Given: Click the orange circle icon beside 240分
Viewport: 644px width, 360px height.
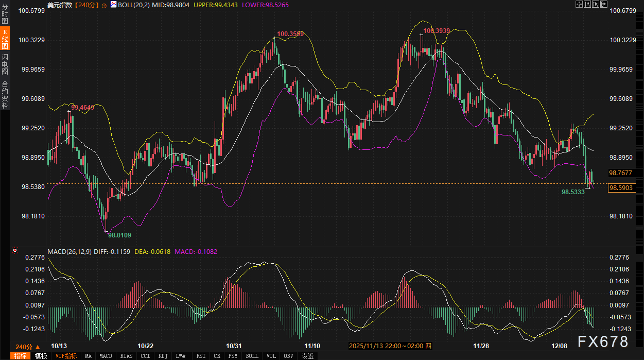Looking at the screenshot, I should pyautogui.click(x=104, y=5).
